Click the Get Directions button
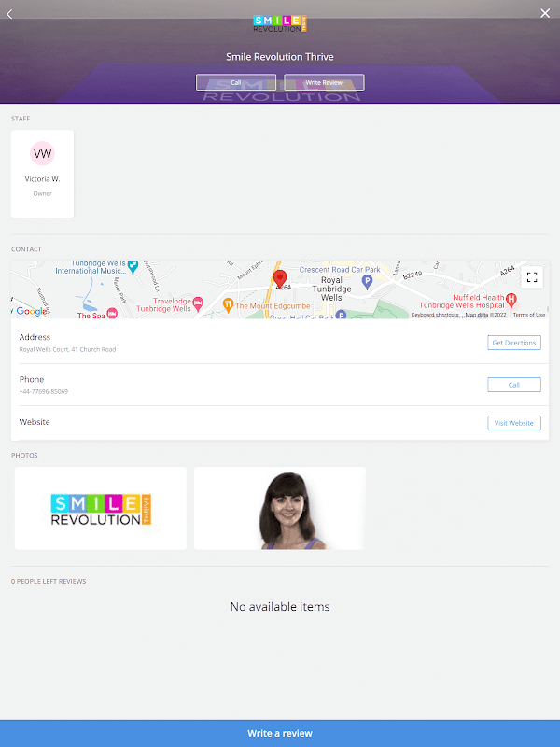Image resolution: width=560 pixels, height=747 pixels. point(514,343)
